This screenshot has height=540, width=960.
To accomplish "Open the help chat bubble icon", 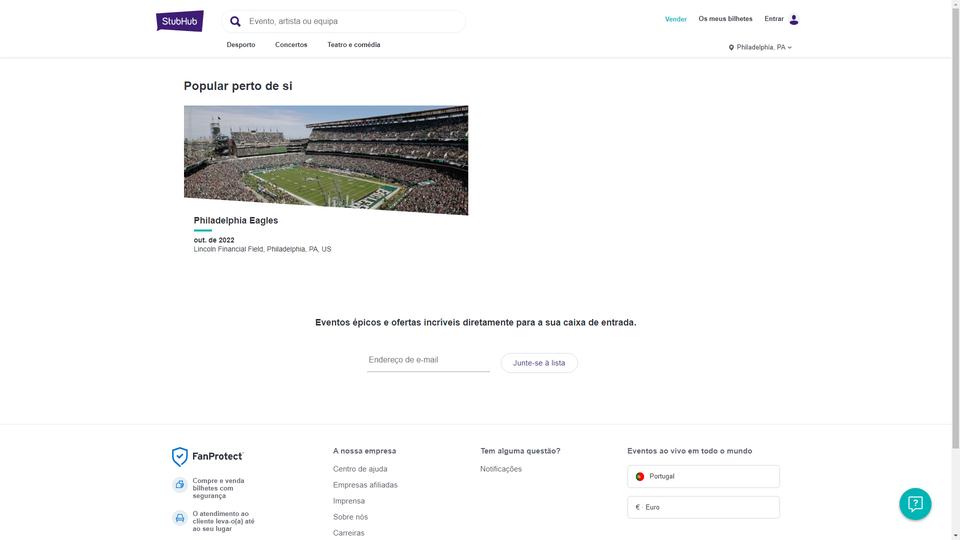I will pos(915,504).
